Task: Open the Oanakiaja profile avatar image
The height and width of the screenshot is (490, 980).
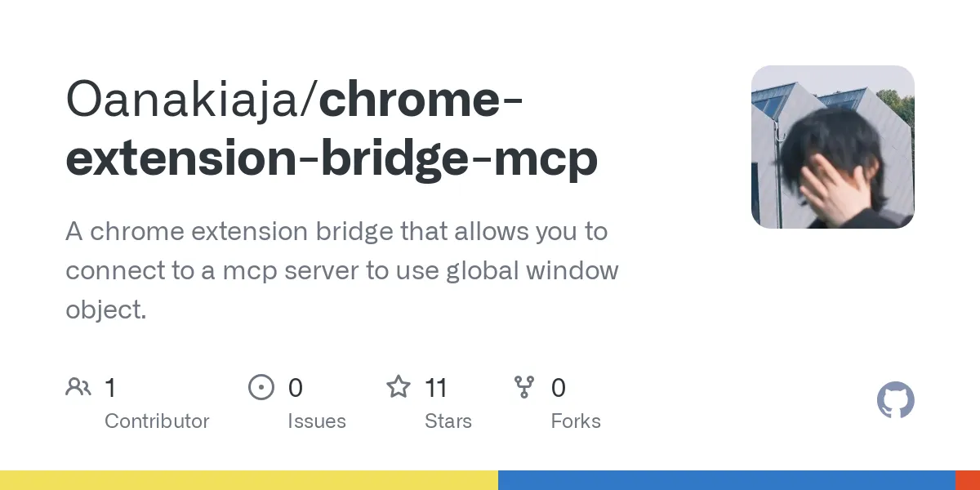Action: [x=833, y=147]
